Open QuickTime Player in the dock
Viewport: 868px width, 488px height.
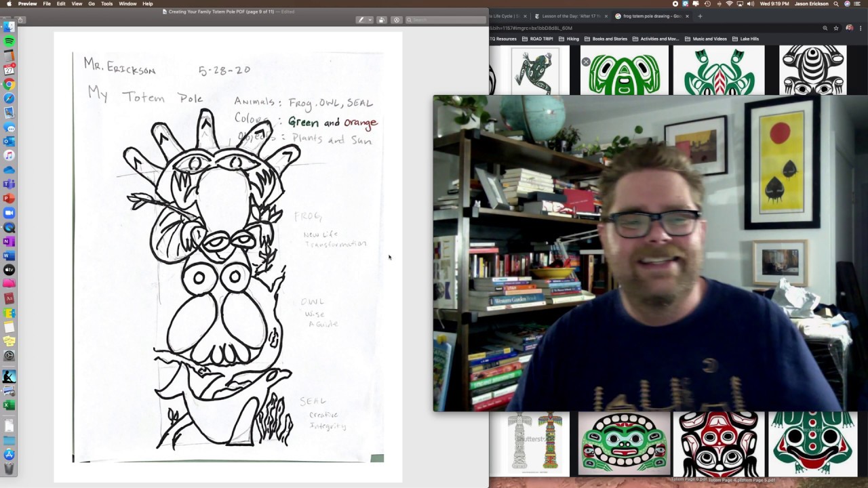(x=9, y=227)
